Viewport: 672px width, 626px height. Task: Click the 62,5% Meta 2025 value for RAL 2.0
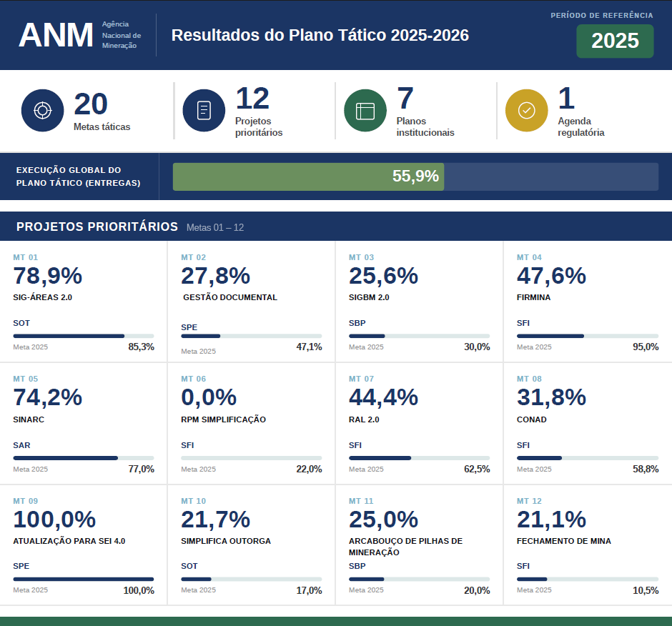477,469
